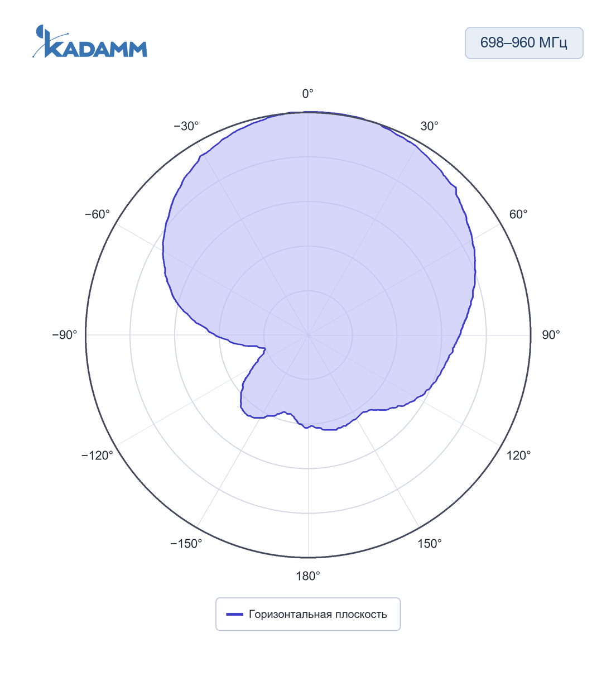This screenshot has width=616, height=676.
Task: Click the KADAMM logo
Action: (x=90, y=41)
